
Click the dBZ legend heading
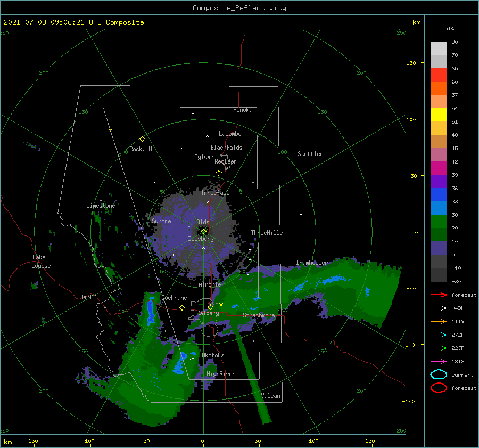(x=451, y=28)
